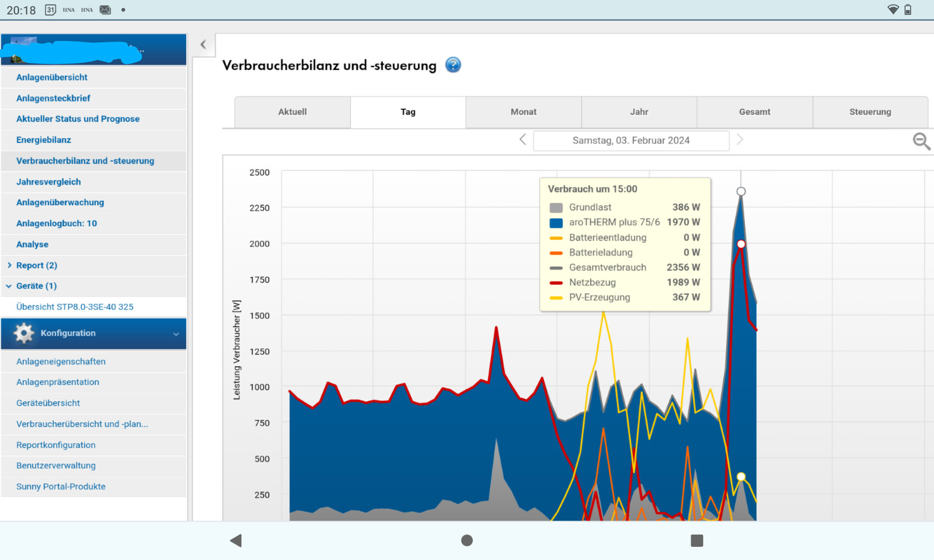Image resolution: width=934 pixels, height=560 pixels.
Task: Go to next day with right arrow
Action: 740,140
